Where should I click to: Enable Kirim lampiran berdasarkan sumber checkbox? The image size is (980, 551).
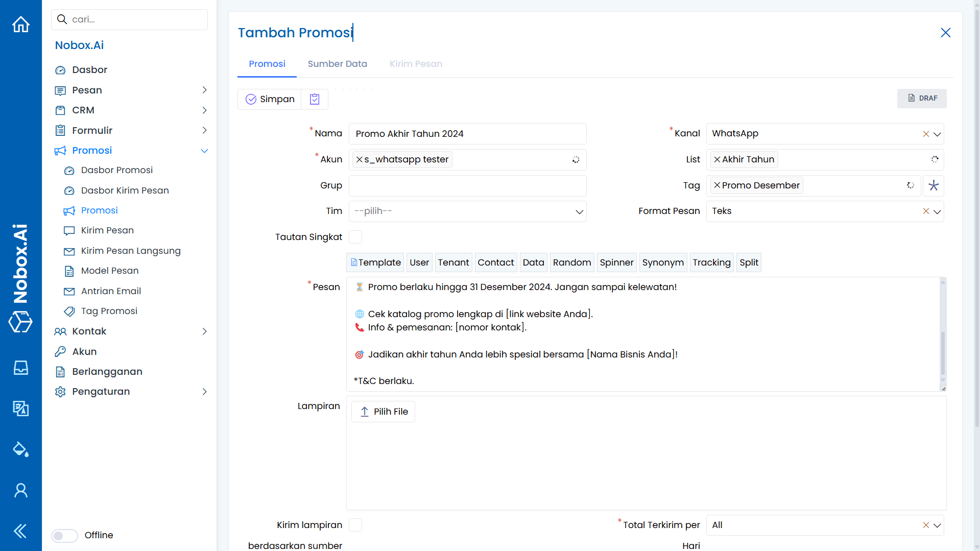(x=355, y=525)
